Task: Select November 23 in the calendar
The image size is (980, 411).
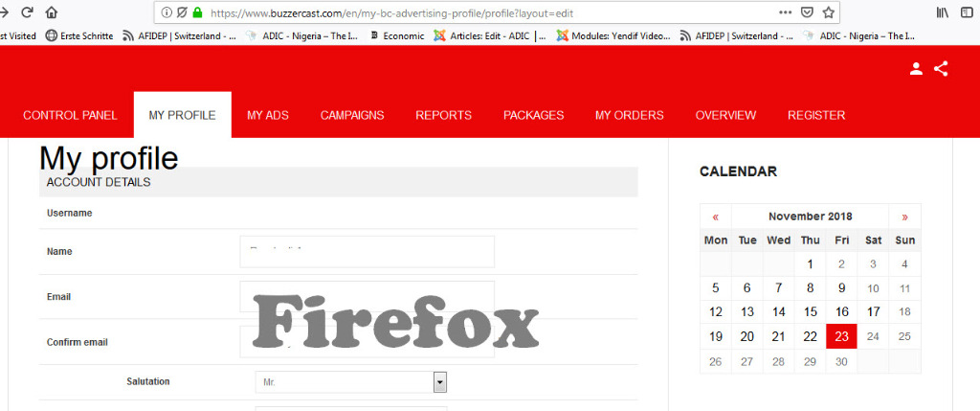Action: (x=841, y=336)
